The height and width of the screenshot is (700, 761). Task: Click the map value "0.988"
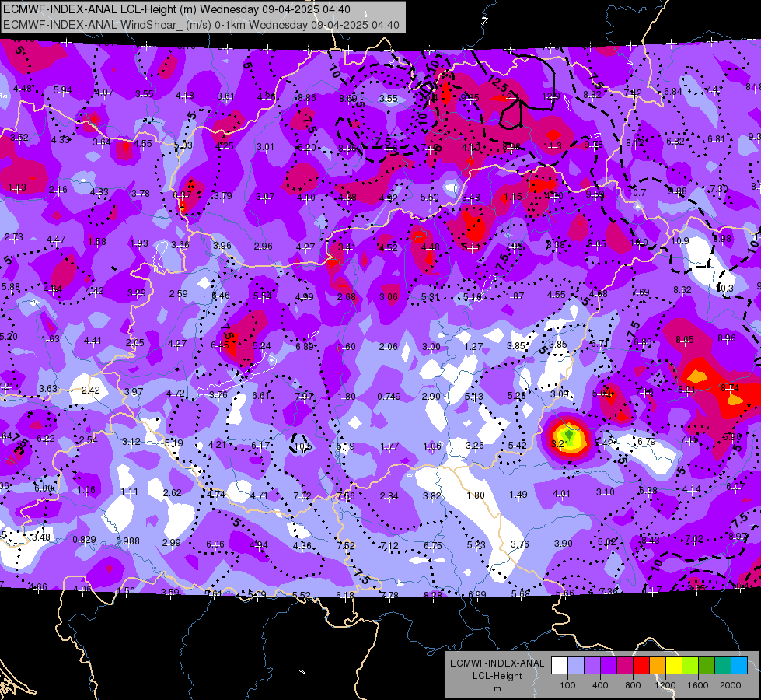coord(127,541)
